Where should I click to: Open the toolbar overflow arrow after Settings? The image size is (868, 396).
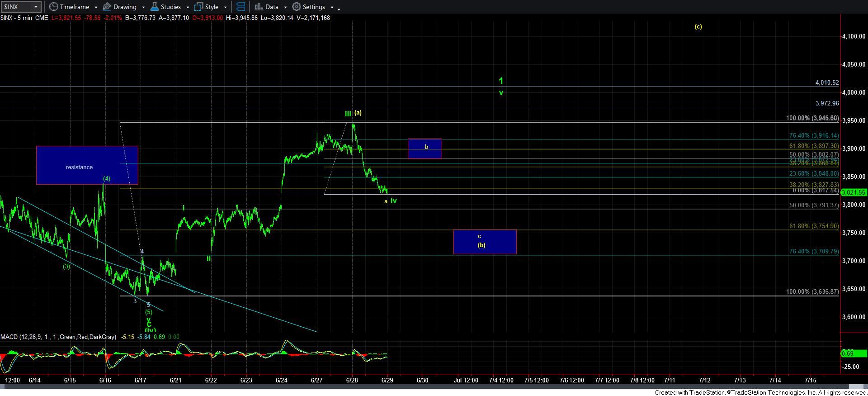339,8
